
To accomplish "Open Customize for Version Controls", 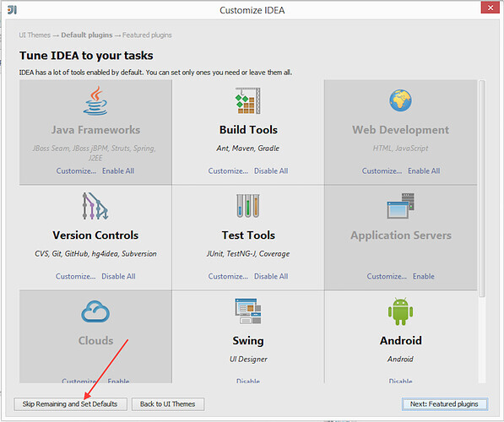I will (x=75, y=276).
